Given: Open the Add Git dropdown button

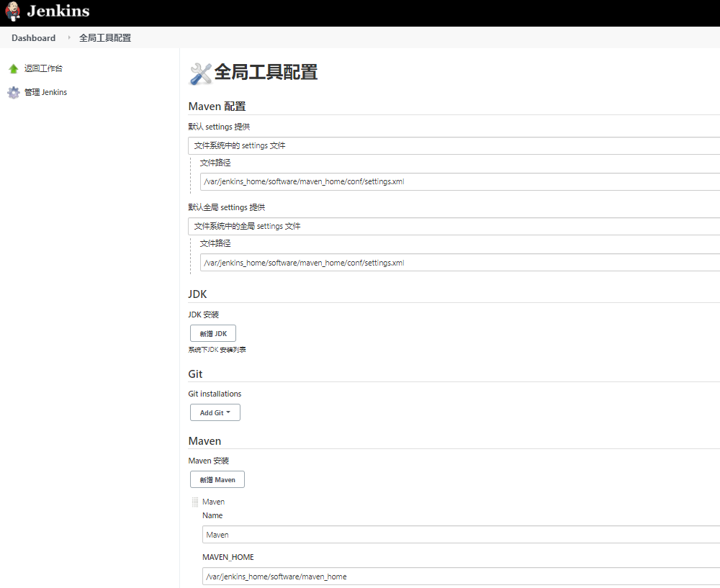Looking at the screenshot, I should (215, 412).
